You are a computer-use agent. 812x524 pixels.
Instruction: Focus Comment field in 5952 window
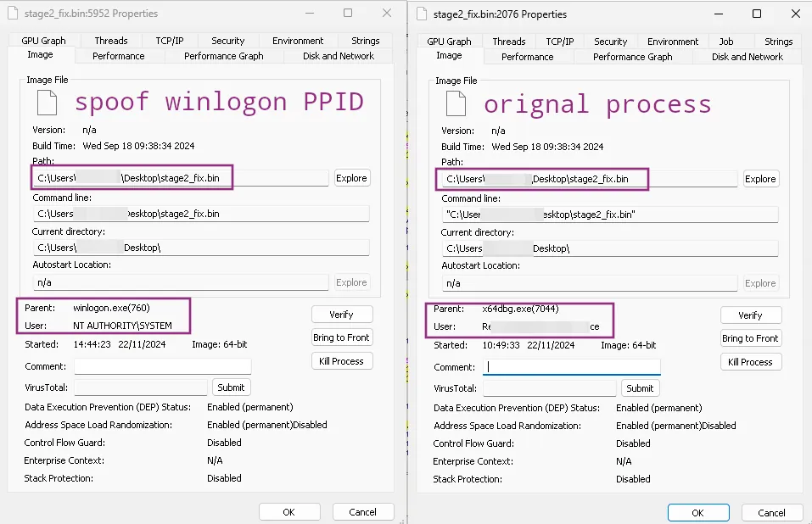[x=163, y=366]
